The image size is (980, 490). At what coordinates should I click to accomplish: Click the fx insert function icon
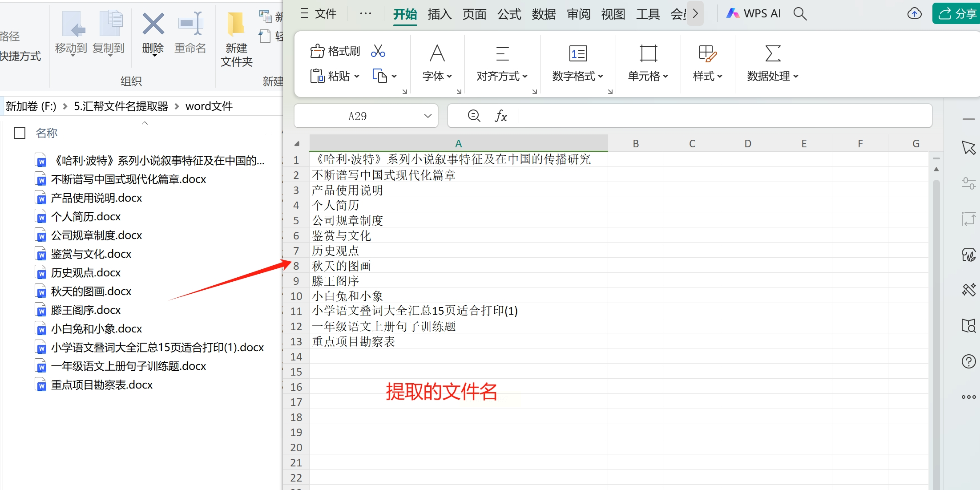click(x=500, y=116)
